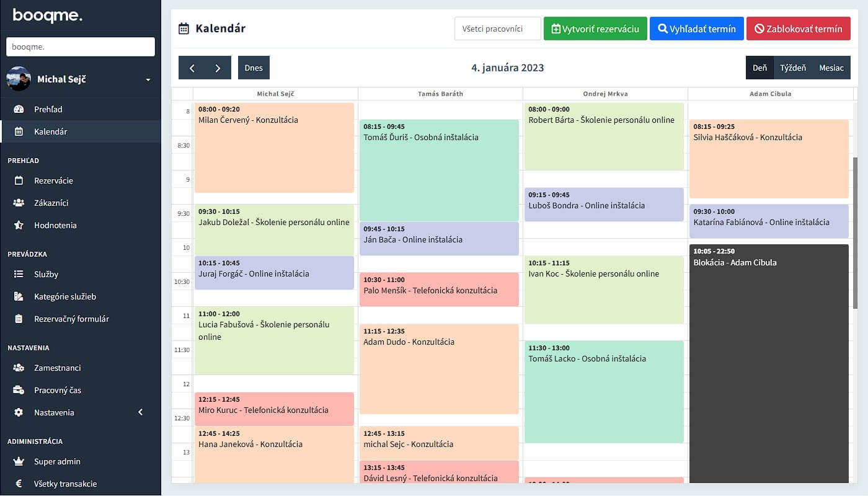
Task: Open Luboš Bondra Online inštalácia appointment
Action: 604,205
